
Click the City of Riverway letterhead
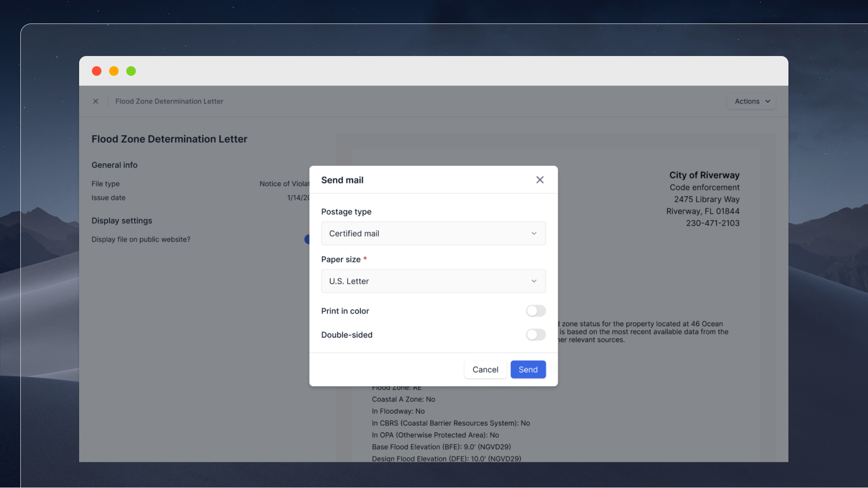[x=704, y=175]
